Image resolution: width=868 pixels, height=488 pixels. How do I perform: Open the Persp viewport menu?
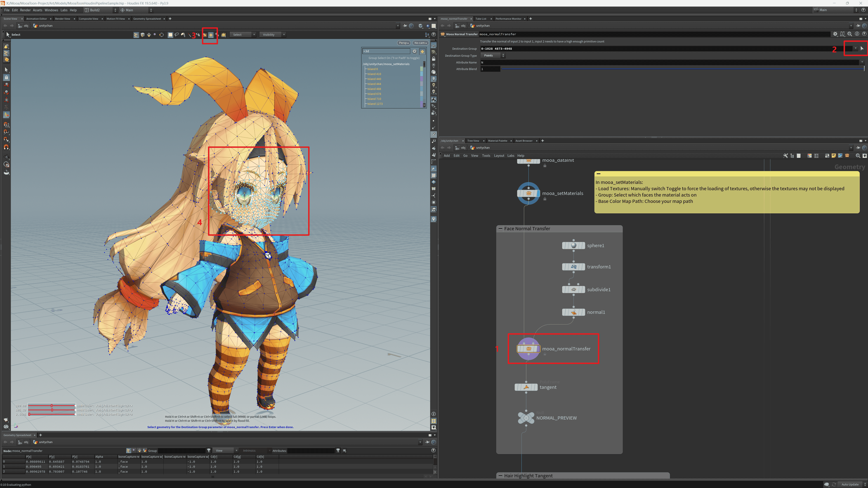point(404,43)
